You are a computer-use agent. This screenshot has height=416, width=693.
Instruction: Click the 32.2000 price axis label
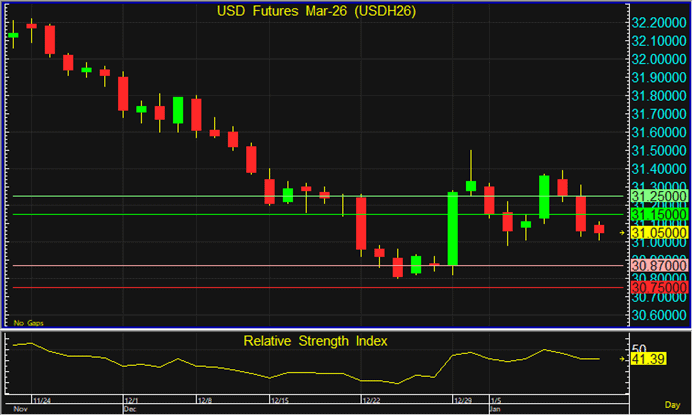pyautogui.click(x=658, y=22)
